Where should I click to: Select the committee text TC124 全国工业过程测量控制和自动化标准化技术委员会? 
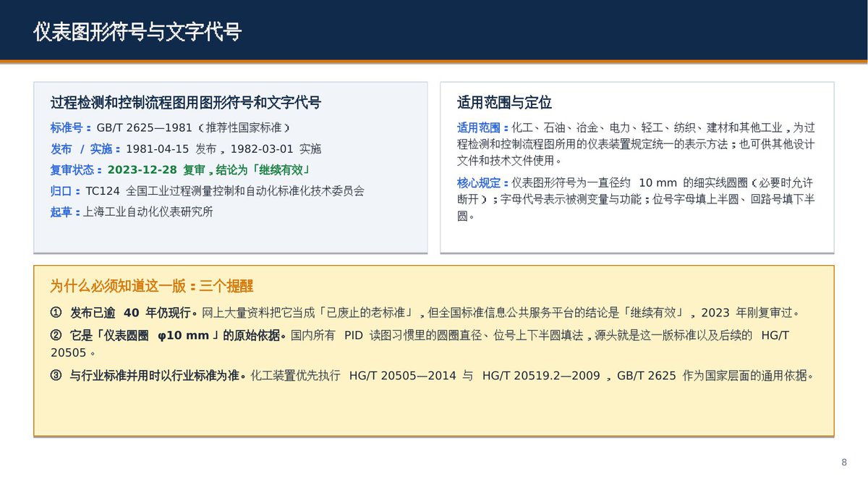coord(225,191)
